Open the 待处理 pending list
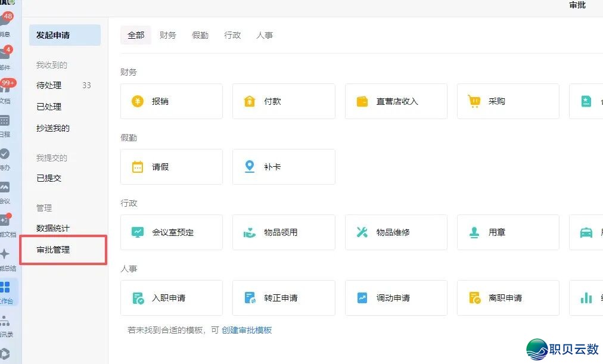Viewport: 603px width, 364px height. point(49,85)
